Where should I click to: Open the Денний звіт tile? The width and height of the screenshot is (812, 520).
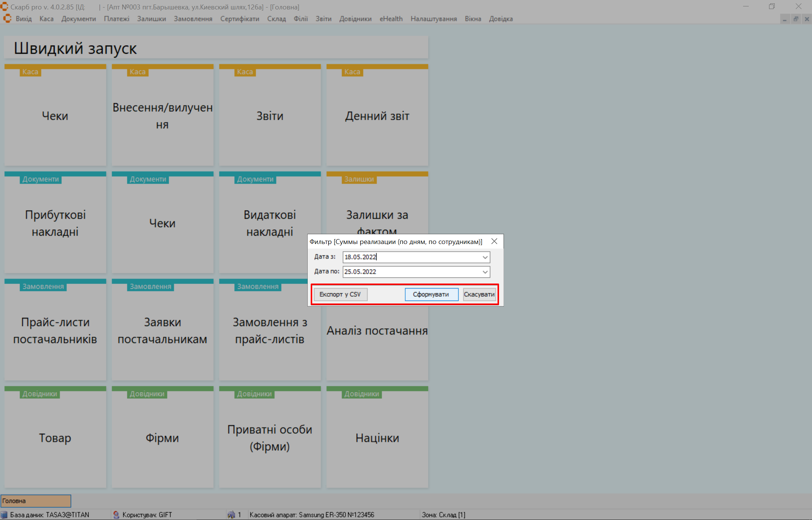(x=377, y=116)
